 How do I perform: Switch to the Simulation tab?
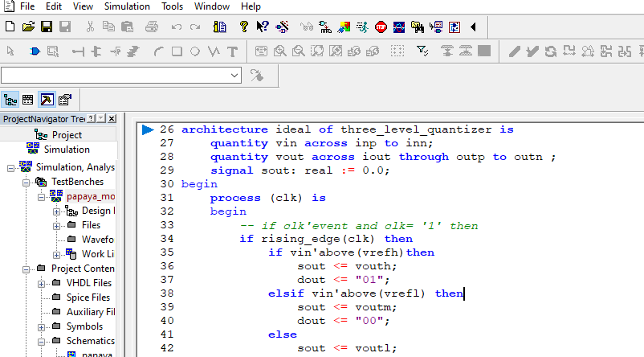tap(59, 149)
